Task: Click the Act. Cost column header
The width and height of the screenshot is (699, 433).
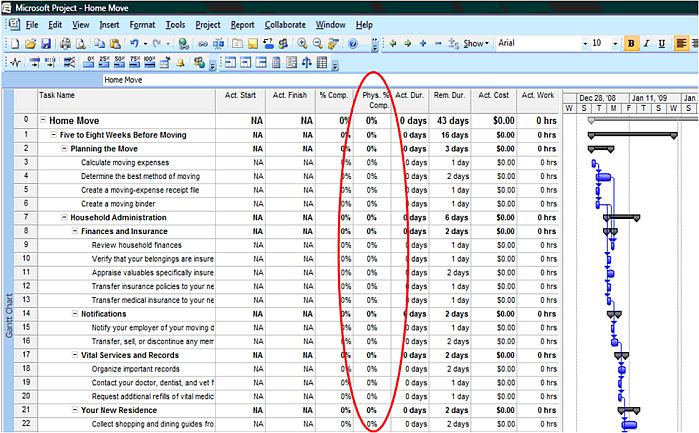Action: pyautogui.click(x=494, y=96)
